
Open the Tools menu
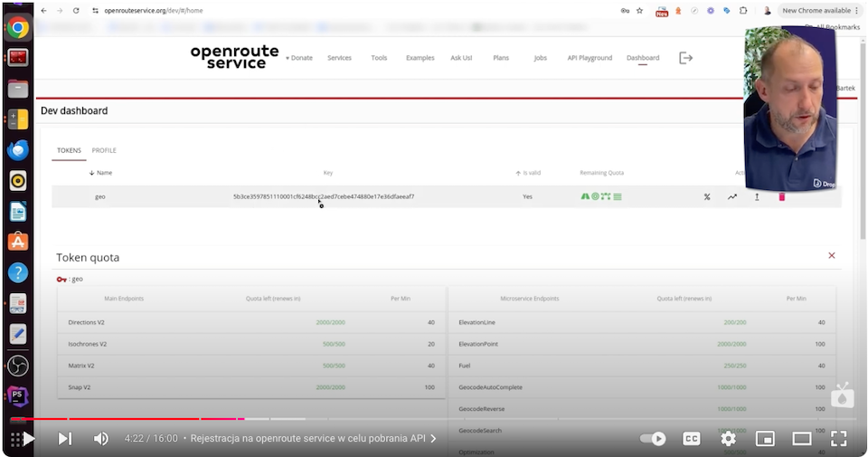point(379,58)
